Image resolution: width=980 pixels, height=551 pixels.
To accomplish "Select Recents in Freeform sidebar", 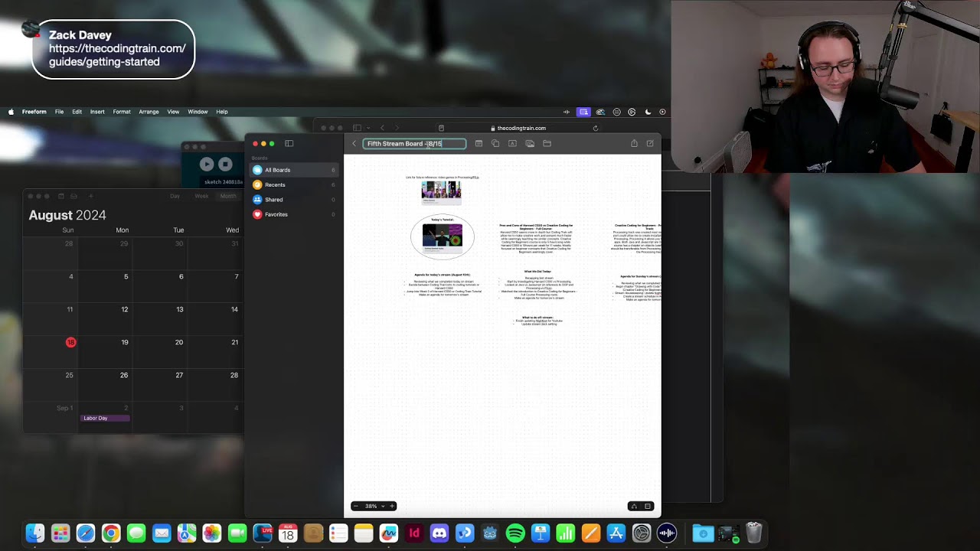I will tap(294, 184).
